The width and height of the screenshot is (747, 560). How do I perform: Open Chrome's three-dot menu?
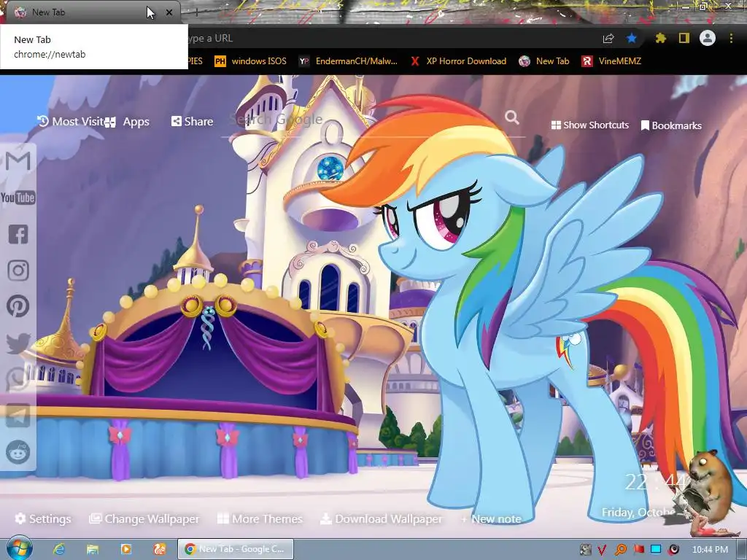coord(731,38)
